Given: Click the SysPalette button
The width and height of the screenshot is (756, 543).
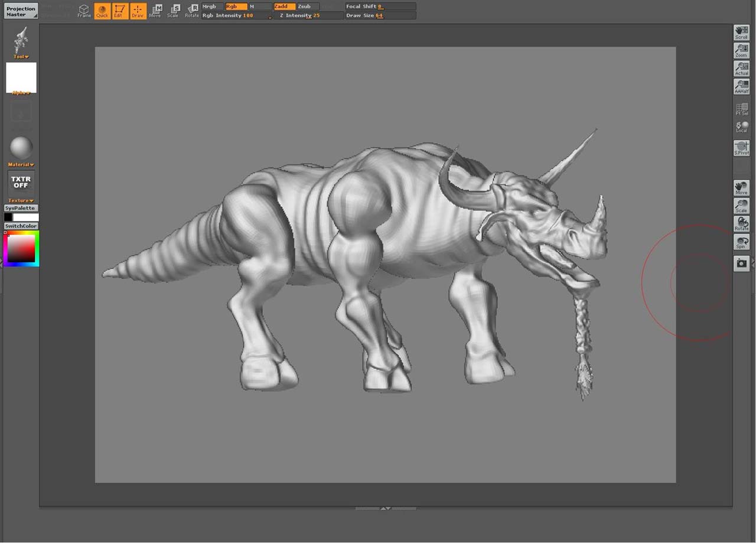Looking at the screenshot, I should point(21,208).
